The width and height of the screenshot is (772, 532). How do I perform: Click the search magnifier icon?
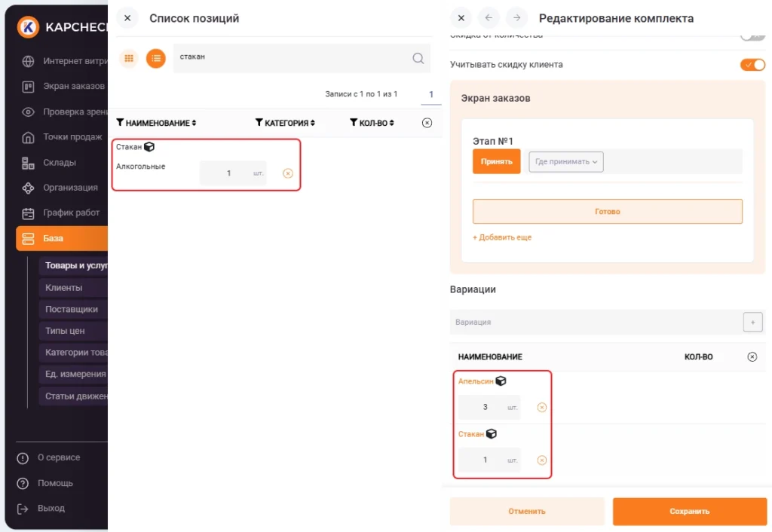tap(418, 59)
